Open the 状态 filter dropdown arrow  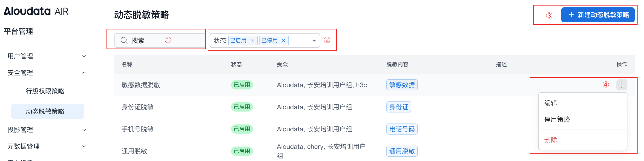(x=314, y=40)
